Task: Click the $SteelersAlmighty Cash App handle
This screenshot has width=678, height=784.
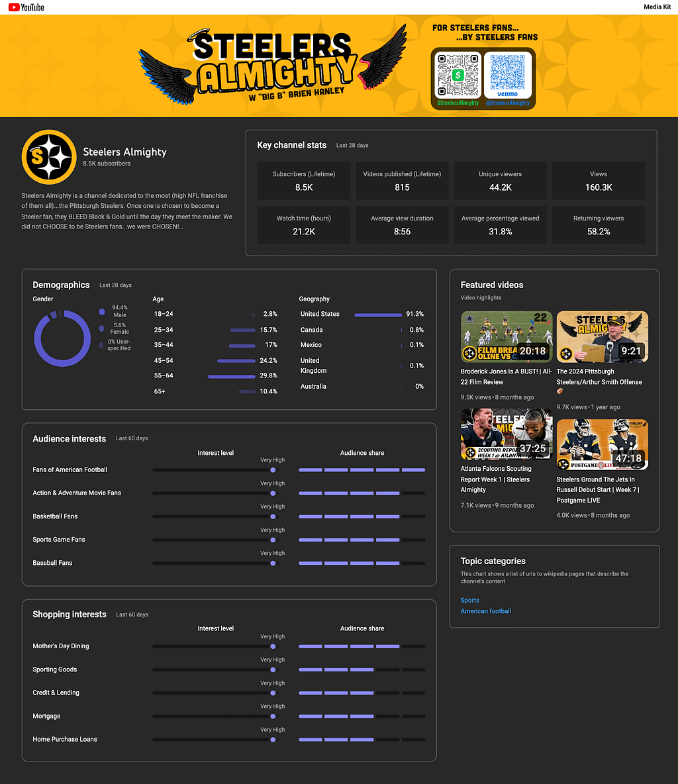Action: (x=458, y=103)
